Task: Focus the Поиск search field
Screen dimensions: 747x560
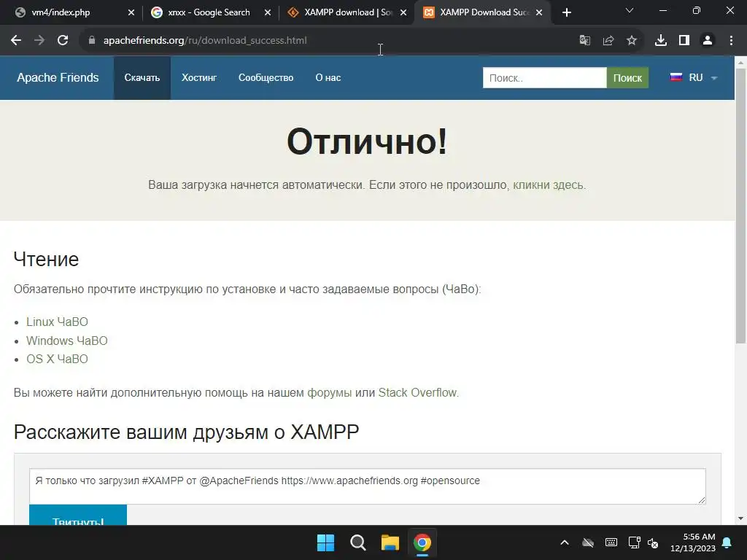Action: [x=544, y=78]
